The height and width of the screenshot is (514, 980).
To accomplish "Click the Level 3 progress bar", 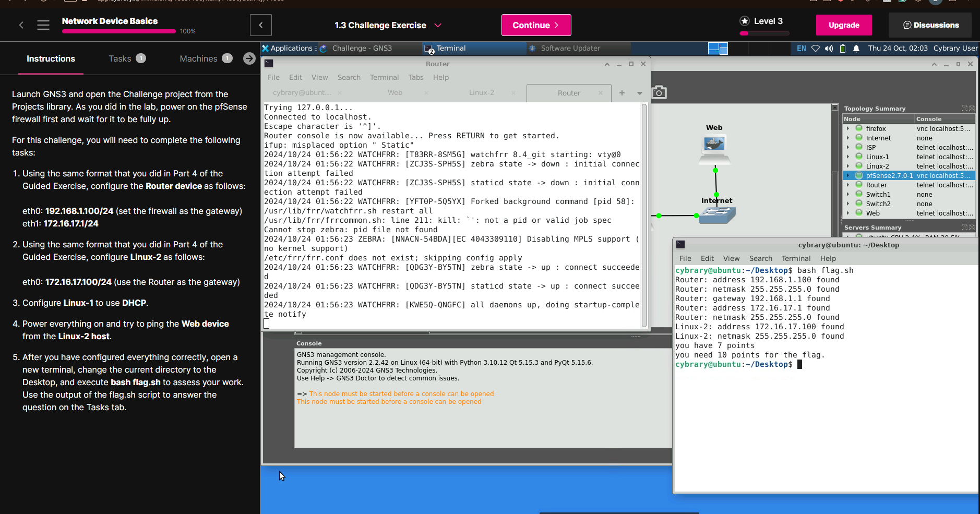I will pyautogui.click(x=764, y=33).
